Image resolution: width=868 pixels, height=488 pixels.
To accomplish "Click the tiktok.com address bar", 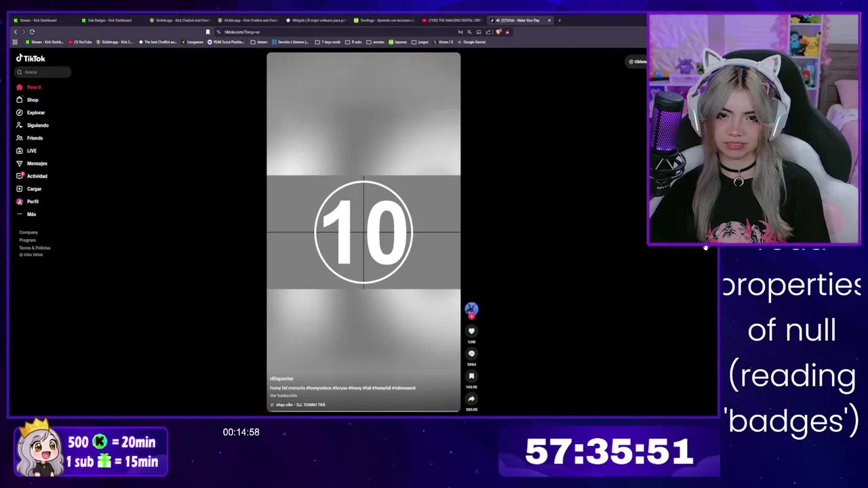I will pos(336,32).
